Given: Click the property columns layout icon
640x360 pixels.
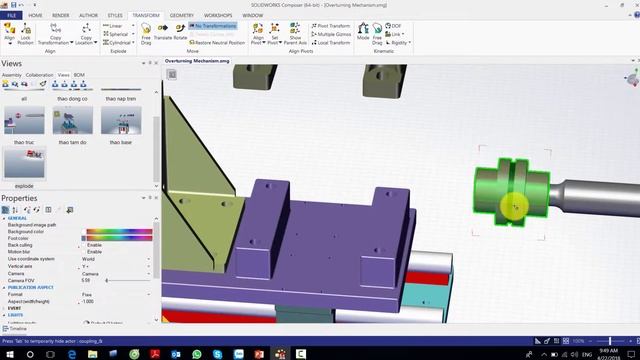Looking at the screenshot, I should pos(48,210).
